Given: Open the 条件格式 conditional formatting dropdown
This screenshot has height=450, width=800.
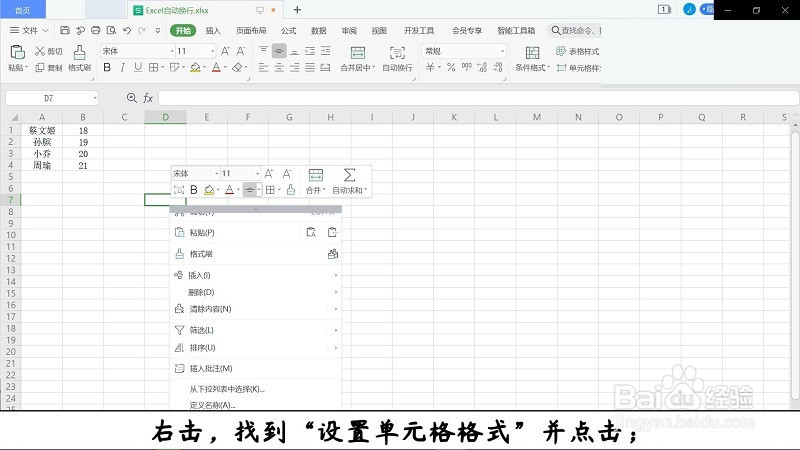Looking at the screenshot, I should (x=532, y=58).
